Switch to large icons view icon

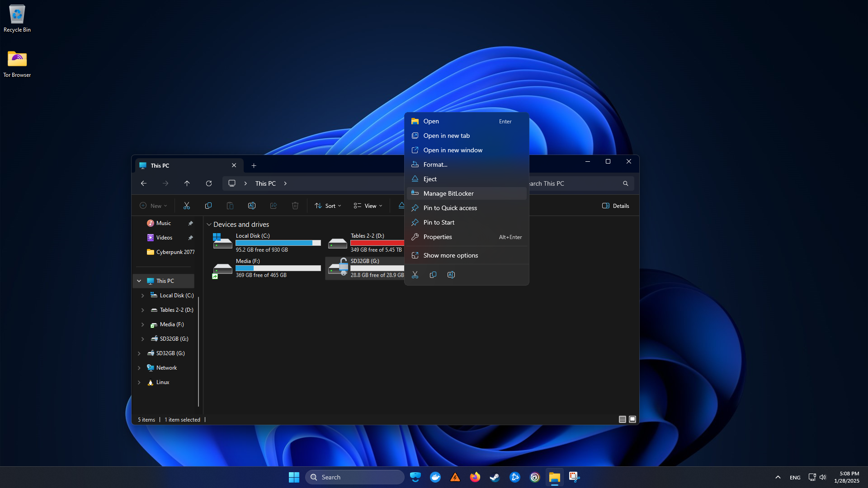pyautogui.click(x=632, y=419)
